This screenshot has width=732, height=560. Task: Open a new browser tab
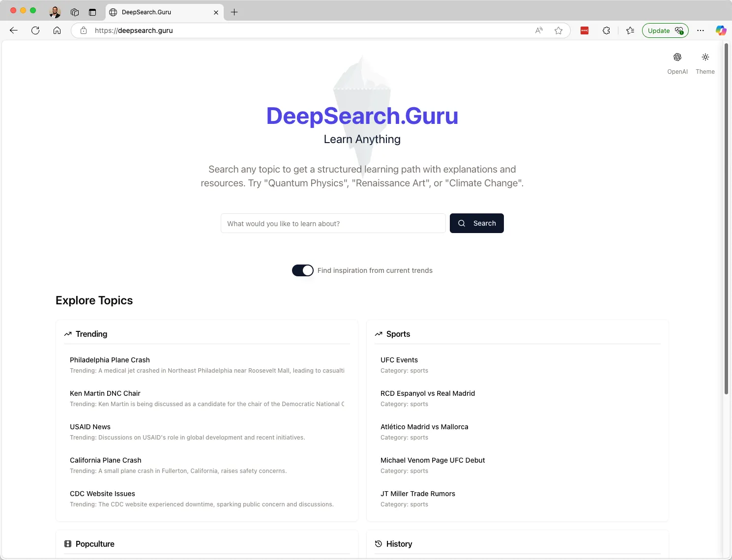234,12
